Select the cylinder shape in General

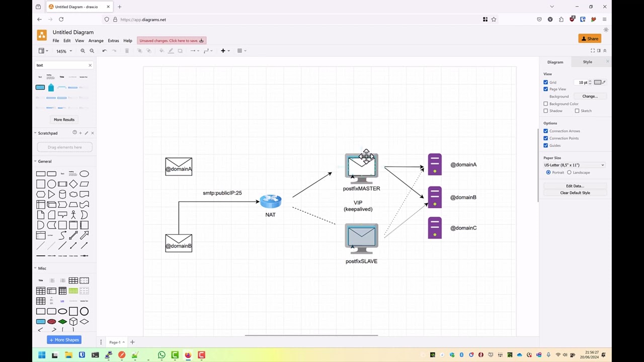click(x=62, y=194)
